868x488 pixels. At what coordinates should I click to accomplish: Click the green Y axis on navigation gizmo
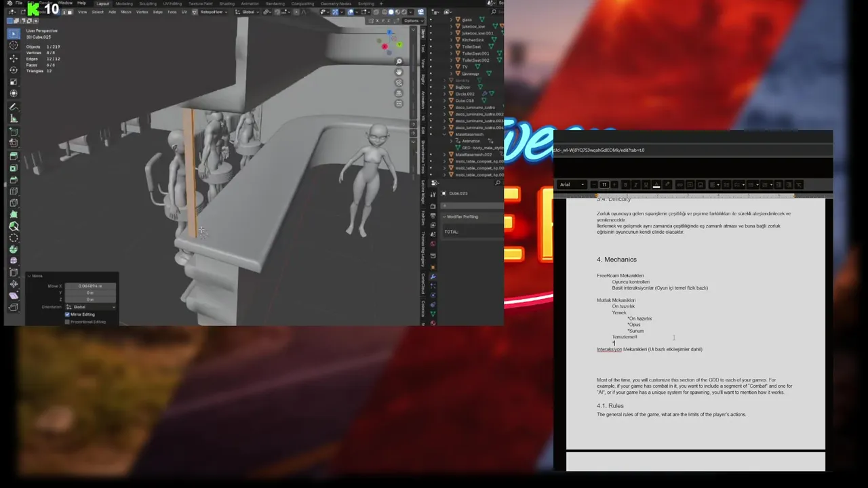pyautogui.click(x=399, y=45)
